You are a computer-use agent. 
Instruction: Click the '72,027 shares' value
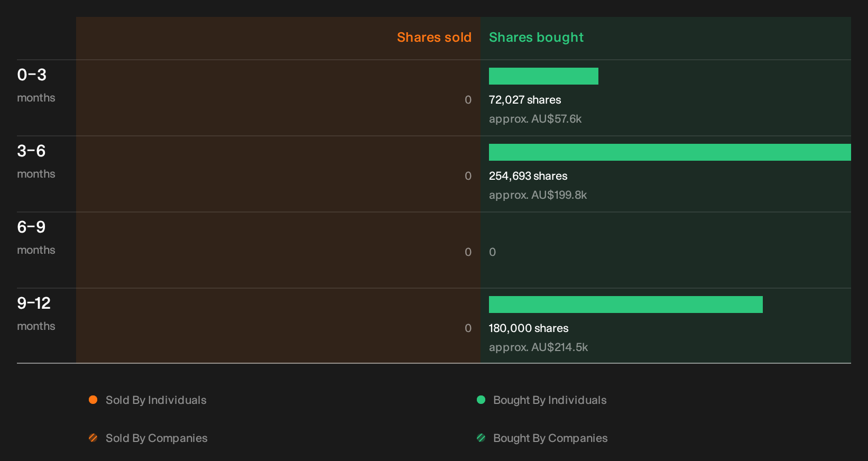click(525, 100)
